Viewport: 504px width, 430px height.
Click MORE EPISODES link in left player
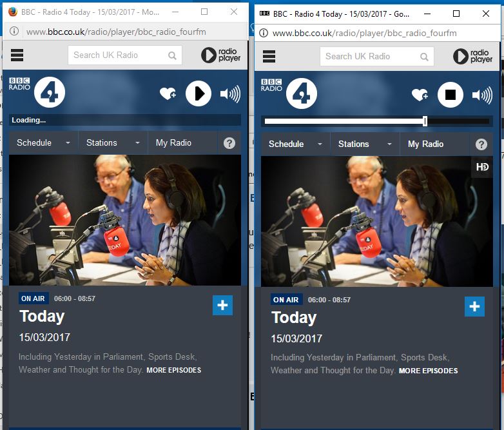pyautogui.click(x=174, y=370)
